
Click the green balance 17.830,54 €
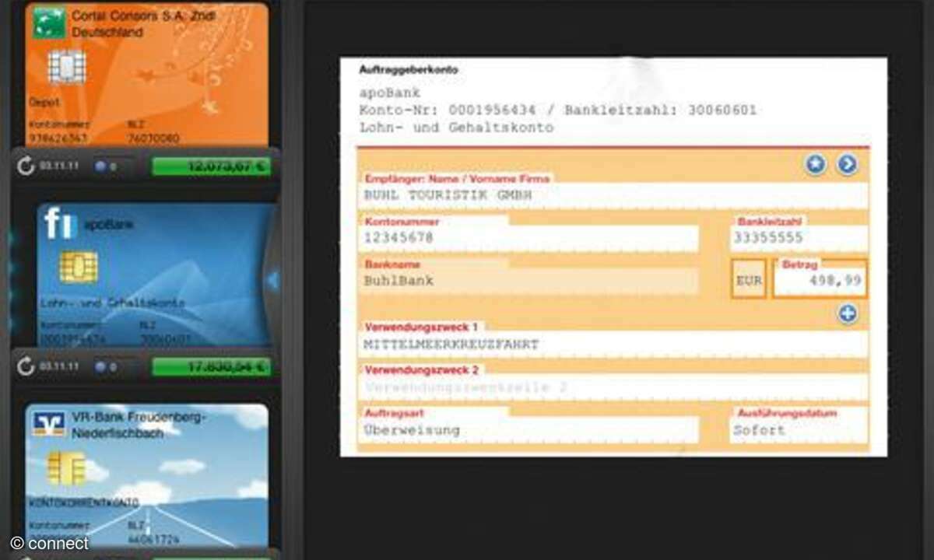pyautogui.click(x=211, y=366)
